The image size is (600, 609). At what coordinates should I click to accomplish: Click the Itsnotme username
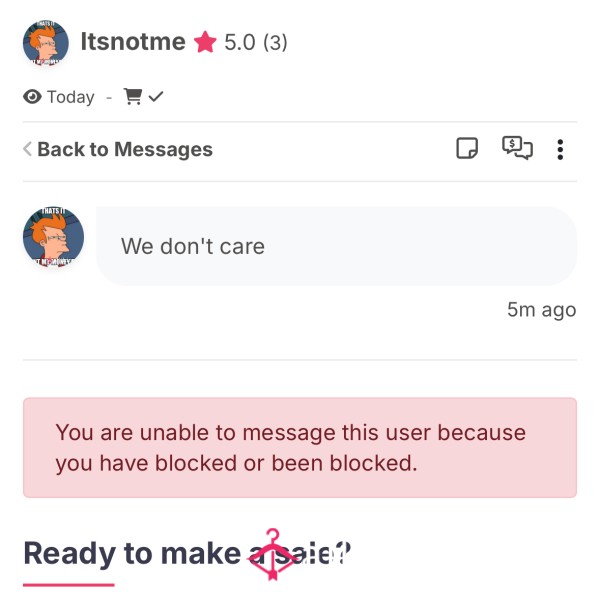click(133, 42)
